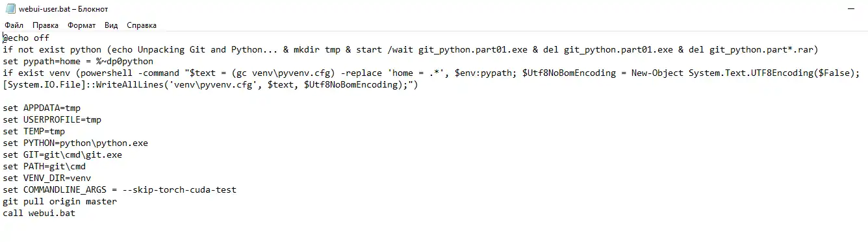Click the 'if not exist python' line
Viewport: 868px width, 242px height.
coord(411,50)
